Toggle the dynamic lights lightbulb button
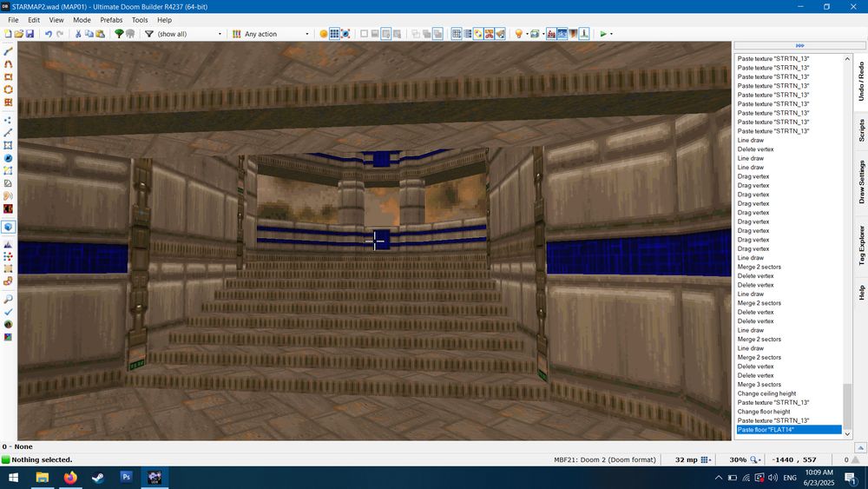 coord(519,34)
